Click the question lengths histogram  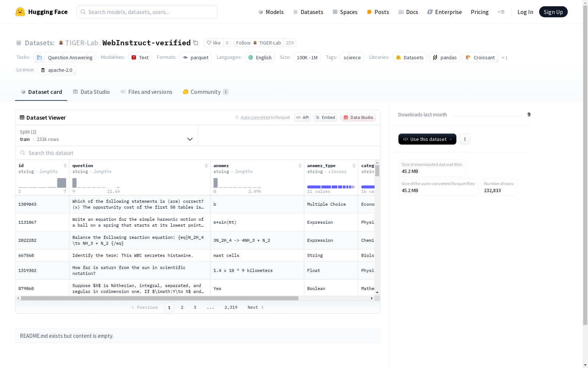coord(96,183)
